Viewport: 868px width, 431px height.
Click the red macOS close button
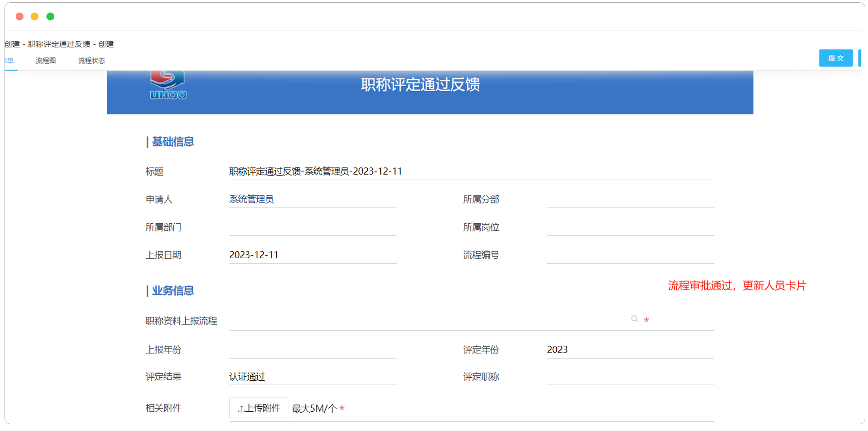(20, 16)
